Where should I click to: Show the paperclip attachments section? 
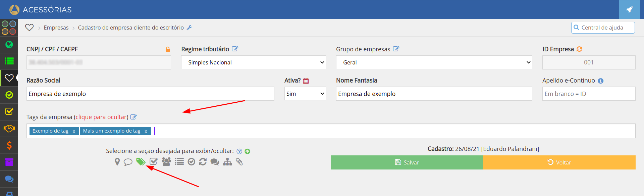(239, 162)
